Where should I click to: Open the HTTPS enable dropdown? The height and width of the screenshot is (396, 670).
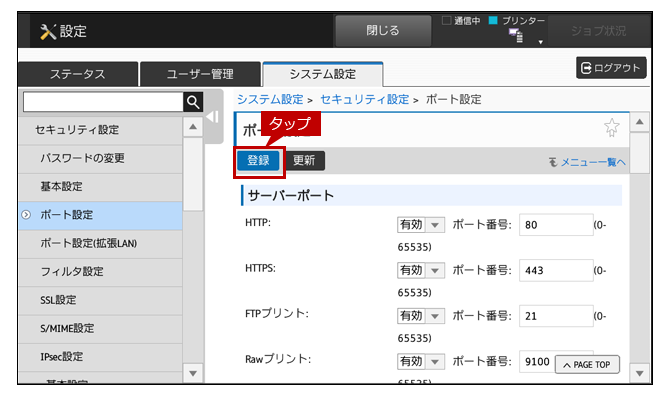point(420,270)
